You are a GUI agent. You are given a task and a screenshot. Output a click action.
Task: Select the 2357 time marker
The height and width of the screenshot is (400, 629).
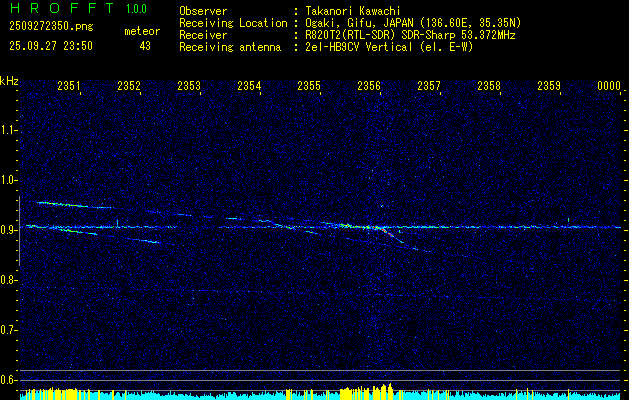pos(429,85)
